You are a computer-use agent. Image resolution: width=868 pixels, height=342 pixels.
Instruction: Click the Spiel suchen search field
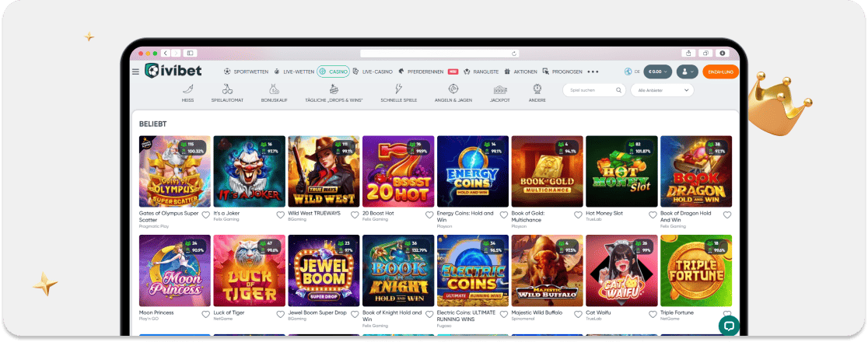[x=594, y=90]
